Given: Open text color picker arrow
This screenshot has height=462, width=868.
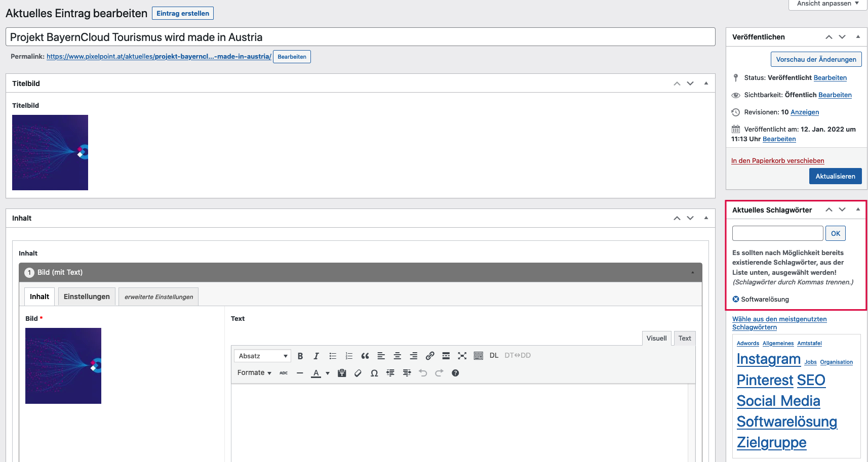Looking at the screenshot, I should coord(328,373).
